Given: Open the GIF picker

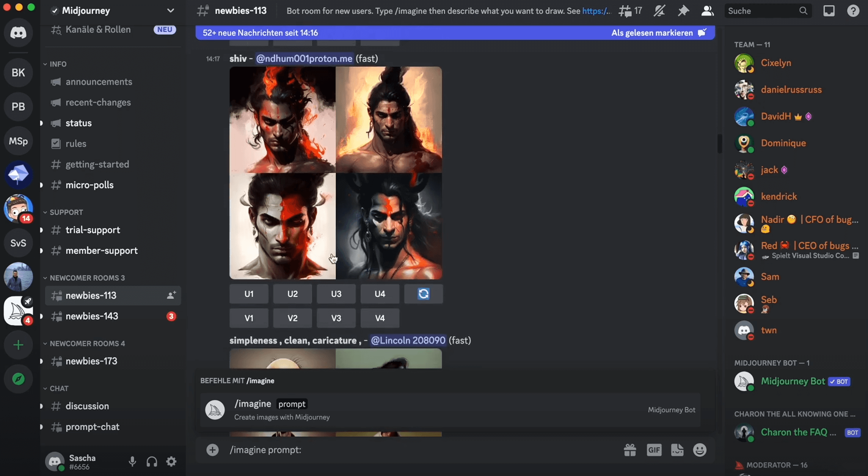Looking at the screenshot, I should coord(654,450).
